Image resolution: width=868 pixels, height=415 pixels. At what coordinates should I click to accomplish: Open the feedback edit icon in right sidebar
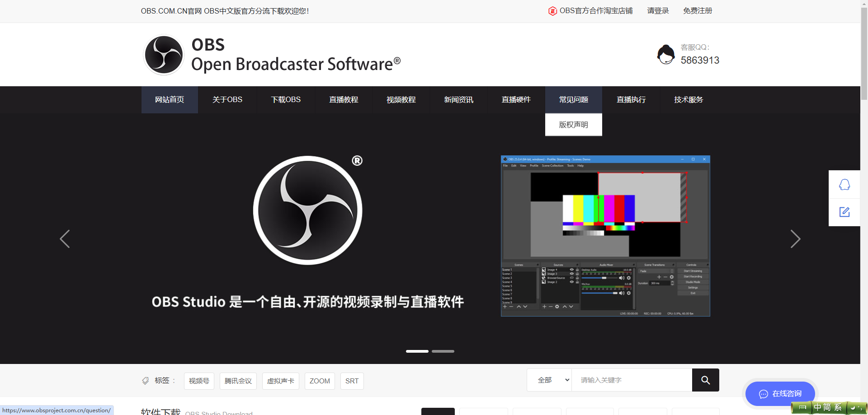[x=844, y=212]
